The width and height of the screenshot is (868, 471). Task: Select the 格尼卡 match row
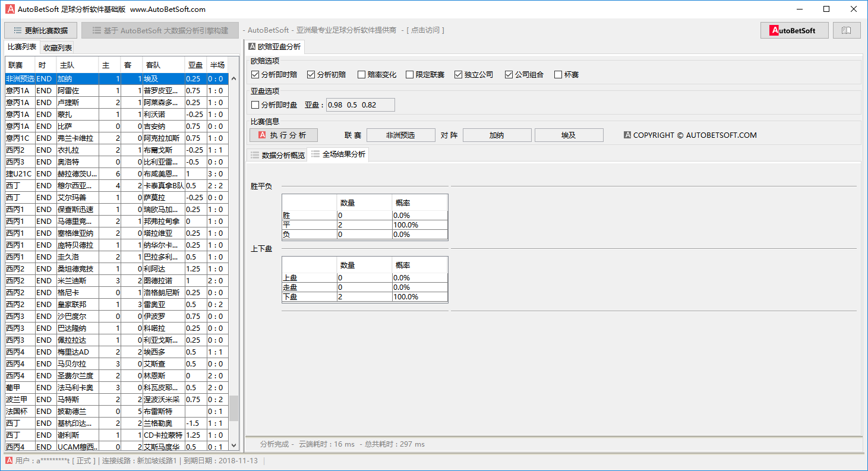(116, 293)
